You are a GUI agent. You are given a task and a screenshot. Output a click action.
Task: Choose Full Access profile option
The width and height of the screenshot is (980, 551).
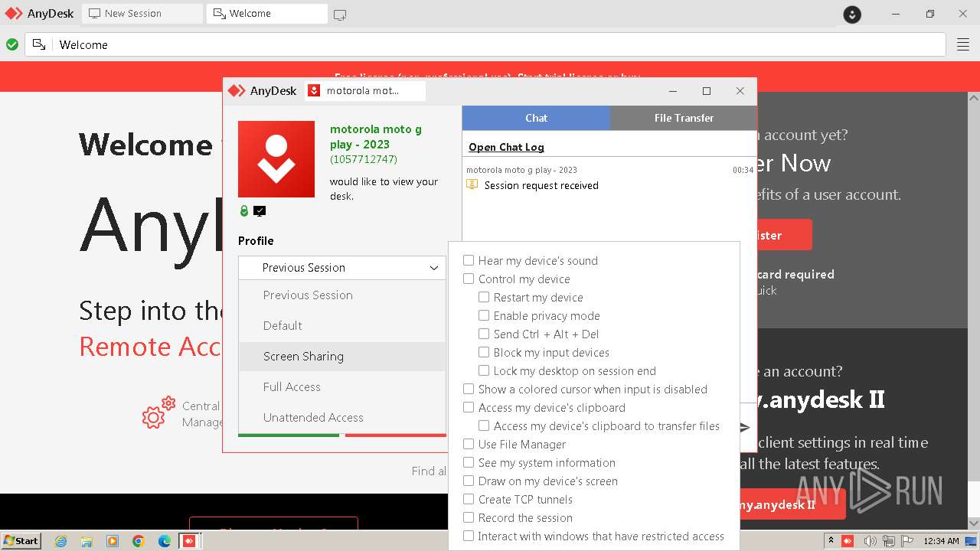pyautogui.click(x=342, y=387)
